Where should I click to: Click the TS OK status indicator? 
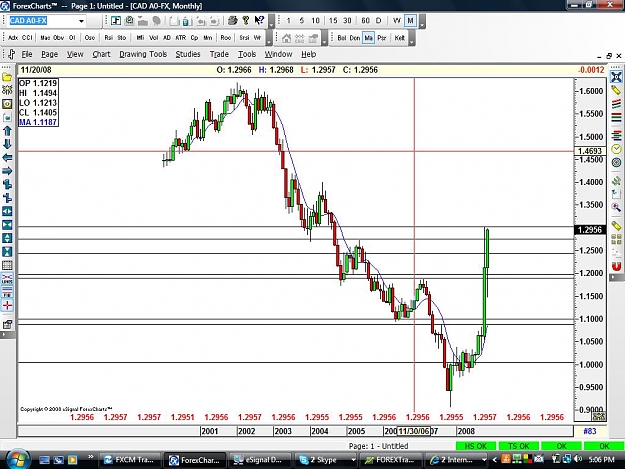pyautogui.click(x=519, y=446)
